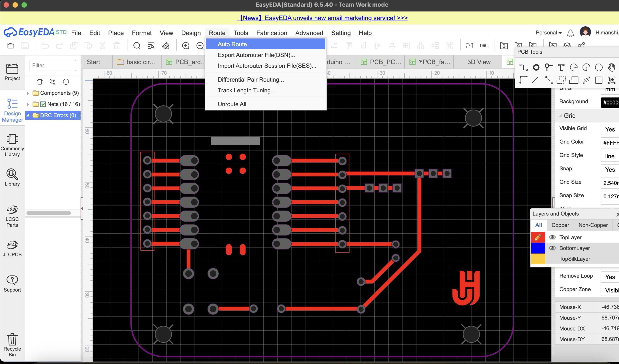Toggle the Nets checkbox in Design Manager

coord(43,104)
